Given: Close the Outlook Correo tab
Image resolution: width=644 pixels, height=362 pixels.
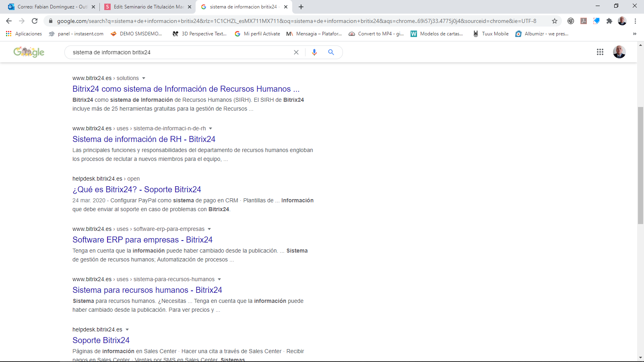Looking at the screenshot, I should coord(93,7).
